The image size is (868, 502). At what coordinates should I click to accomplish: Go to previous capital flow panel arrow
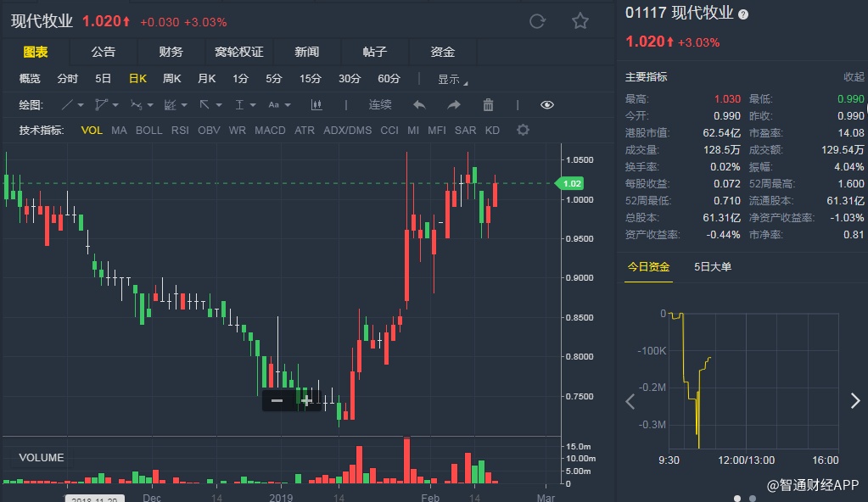click(x=630, y=401)
